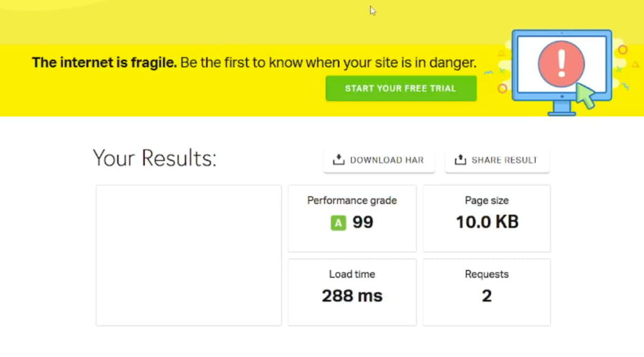
Task: Click the 'The internet is fragile' banner text
Action: click(104, 62)
